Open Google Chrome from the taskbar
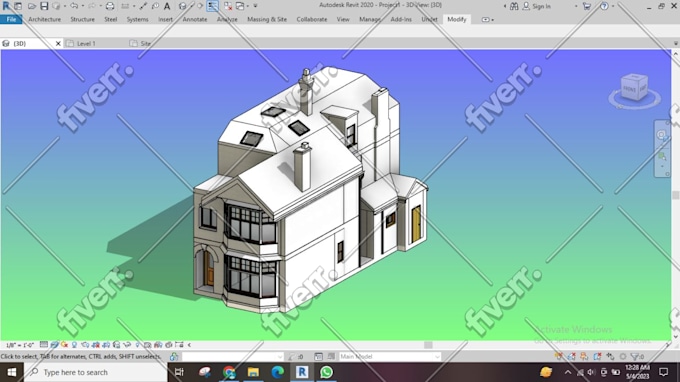 point(229,372)
